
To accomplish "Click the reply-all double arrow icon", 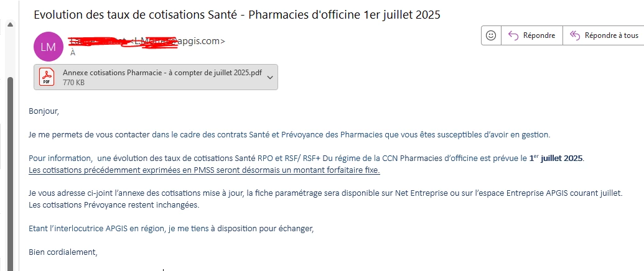I will [575, 35].
